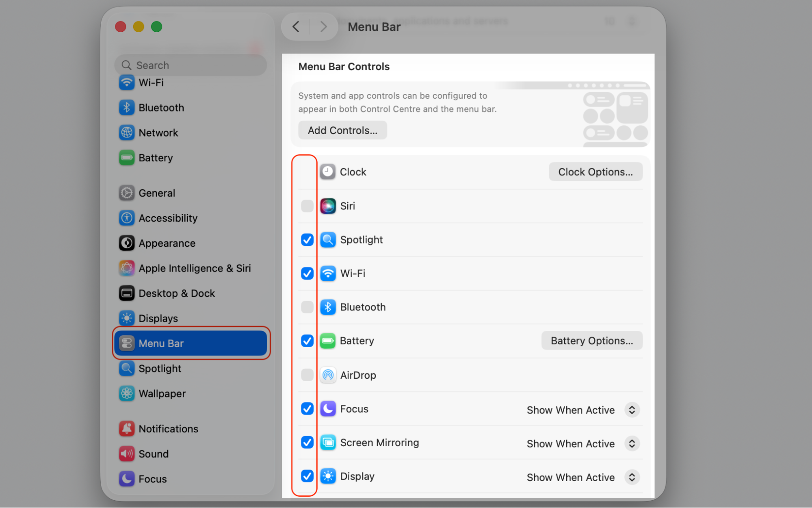Click the Appearance icon in sidebar

point(127,243)
